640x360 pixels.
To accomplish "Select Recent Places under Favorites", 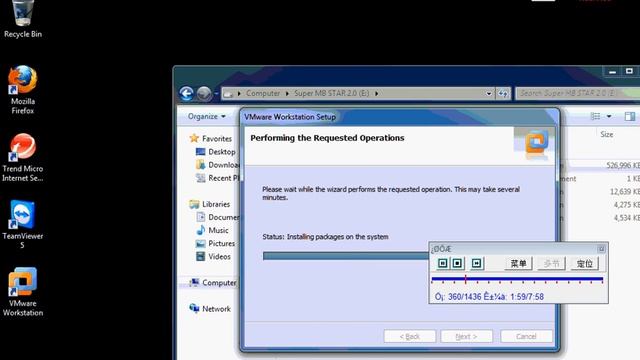I will click(224, 178).
